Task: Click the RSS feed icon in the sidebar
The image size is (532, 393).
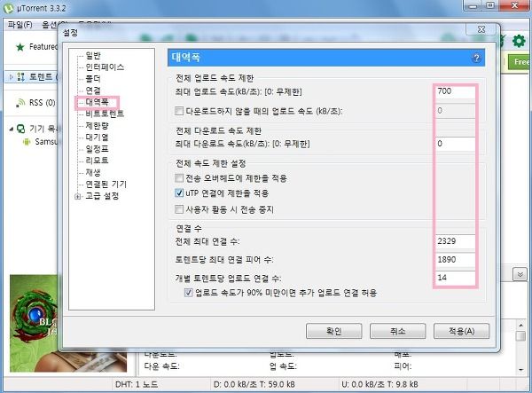Action: [20, 103]
